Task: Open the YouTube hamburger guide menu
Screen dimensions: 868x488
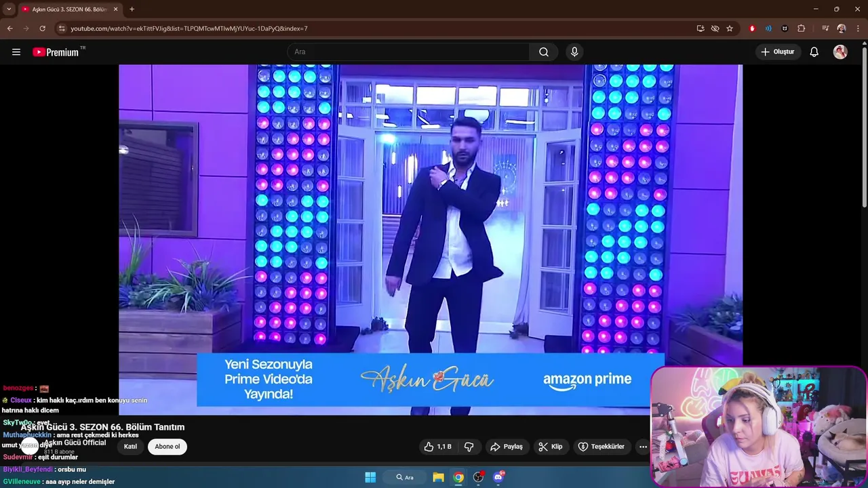Action: pos(16,52)
